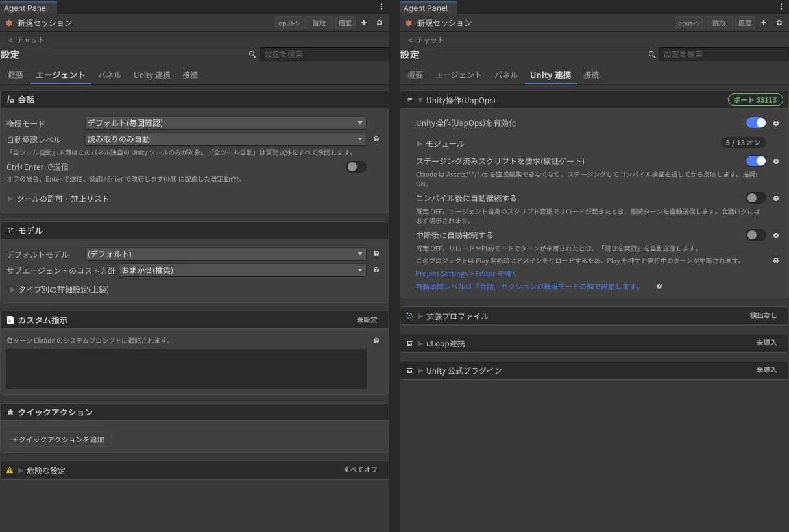Viewport: 789px width, 532px height.
Task: Open the Project Settings > Editor を開く link
Action: (x=467, y=274)
